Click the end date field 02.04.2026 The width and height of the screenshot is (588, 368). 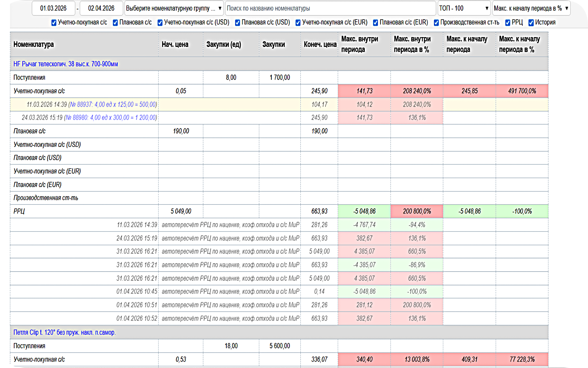click(101, 8)
